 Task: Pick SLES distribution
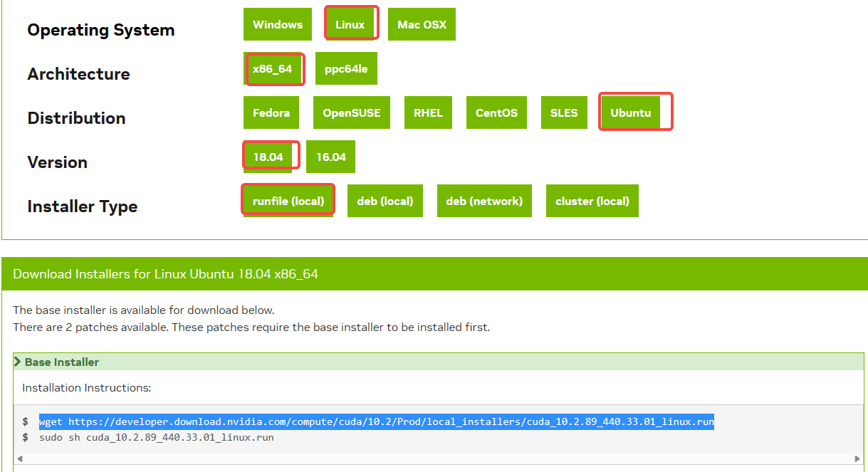click(564, 113)
